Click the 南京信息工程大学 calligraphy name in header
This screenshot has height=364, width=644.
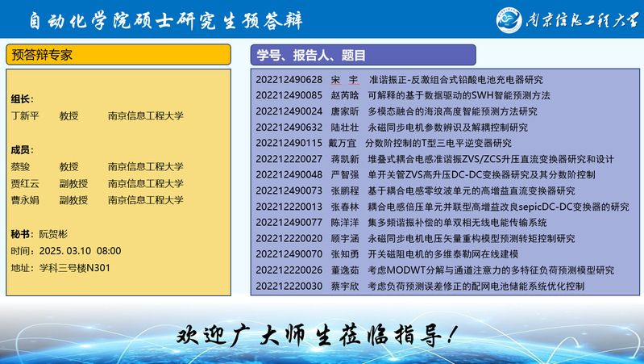[x=575, y=19]
